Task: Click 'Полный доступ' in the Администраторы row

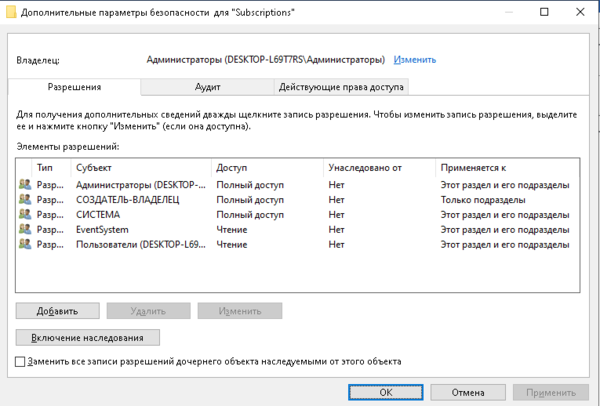Action: click(x=250, y=185)
